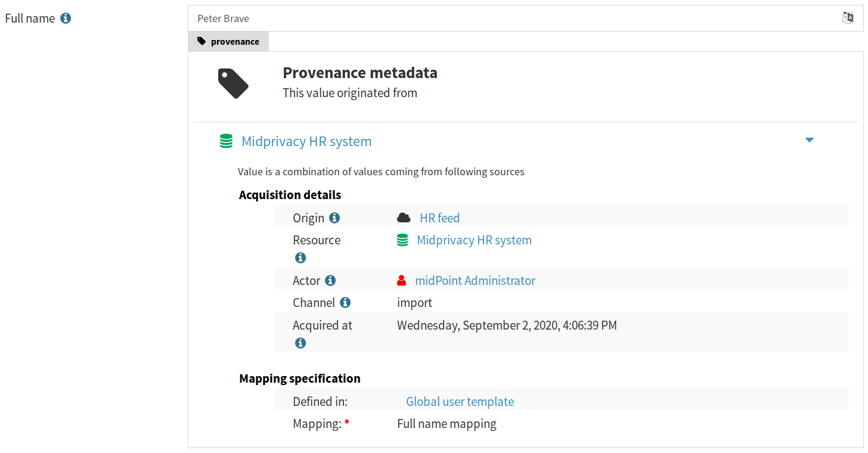Viewport: 868px width, 453px height.
Task: Open the HR feed origin link
Action: [439, 218]
